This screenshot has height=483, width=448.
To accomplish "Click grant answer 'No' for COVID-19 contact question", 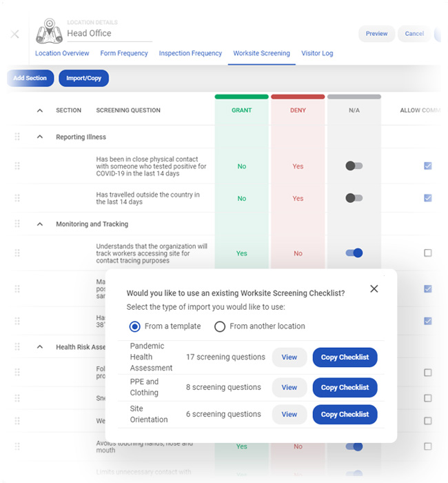I will tap(241, 166).
